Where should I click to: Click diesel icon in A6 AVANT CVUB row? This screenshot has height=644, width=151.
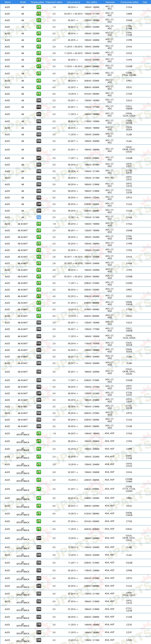39,426
